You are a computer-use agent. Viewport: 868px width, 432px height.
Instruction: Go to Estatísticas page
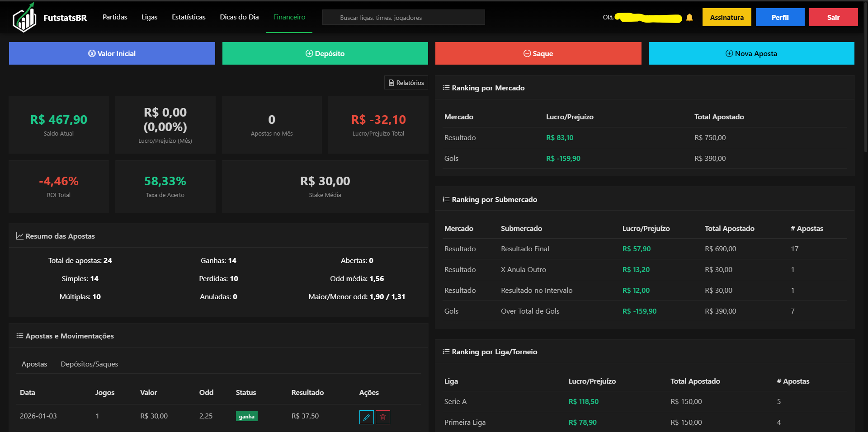coord(189,17)
